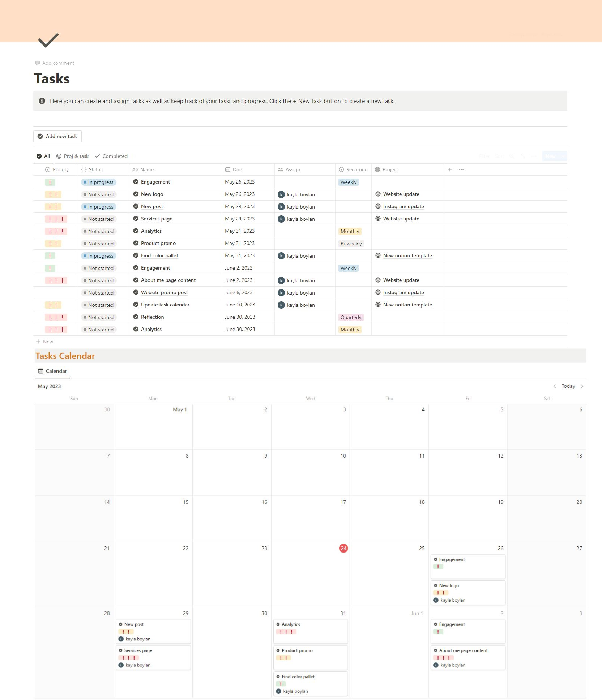Open search in the tasks table toolbar

(x=512, y=156)
